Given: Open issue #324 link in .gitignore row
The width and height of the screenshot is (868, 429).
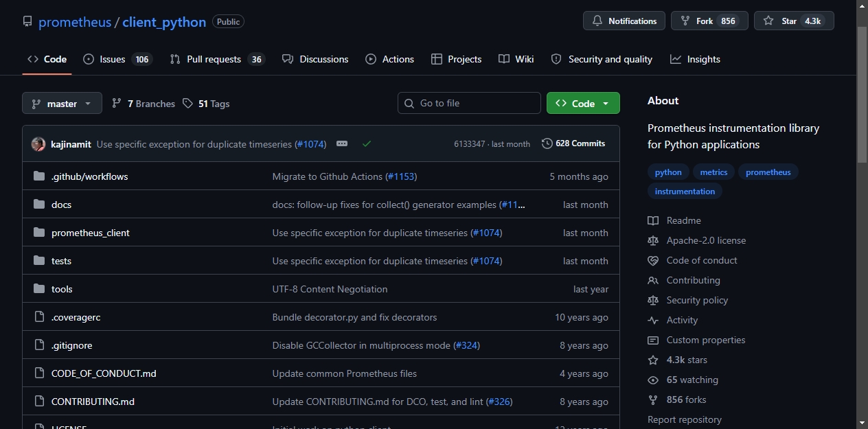Looking at the screenshot, I should point(466,345).
